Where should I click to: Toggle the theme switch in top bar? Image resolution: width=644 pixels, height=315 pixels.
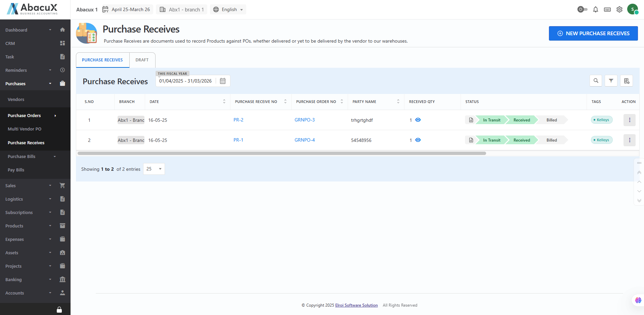pos(582,9)
